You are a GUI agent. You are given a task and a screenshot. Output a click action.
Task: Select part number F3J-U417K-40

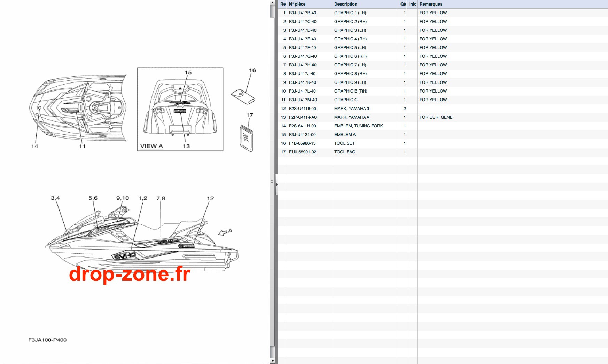click(x=303, y=82)
